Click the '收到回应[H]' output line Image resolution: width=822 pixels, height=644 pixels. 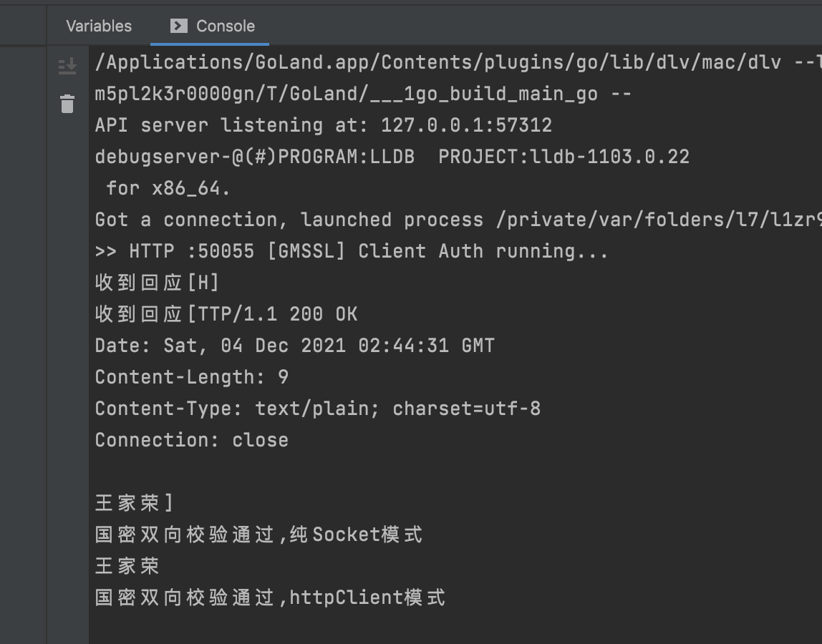click(x=134, y=282)
